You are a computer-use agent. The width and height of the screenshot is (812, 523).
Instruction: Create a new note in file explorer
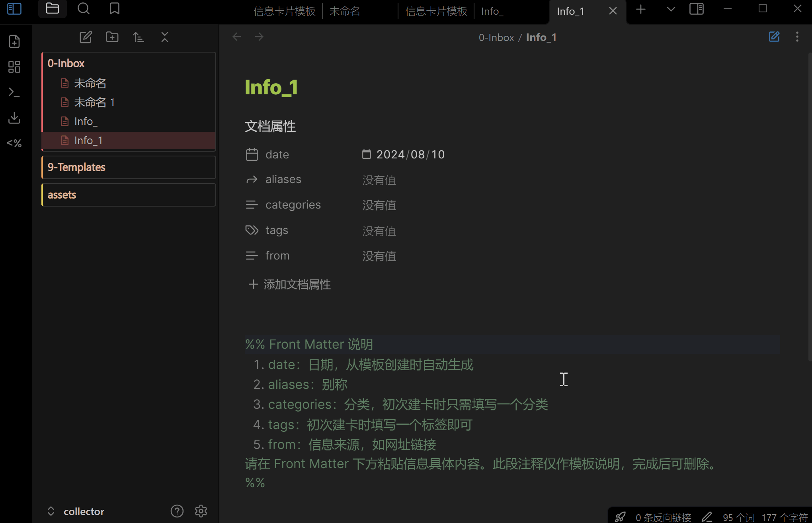pyautogui.click(x=86, y=37)
